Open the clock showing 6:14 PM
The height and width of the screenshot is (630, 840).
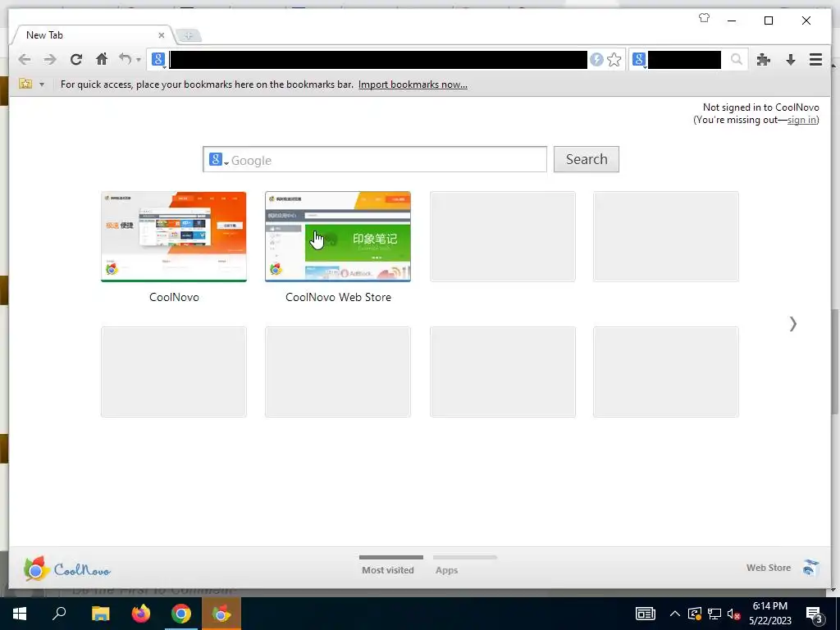[x=769, y=614]
